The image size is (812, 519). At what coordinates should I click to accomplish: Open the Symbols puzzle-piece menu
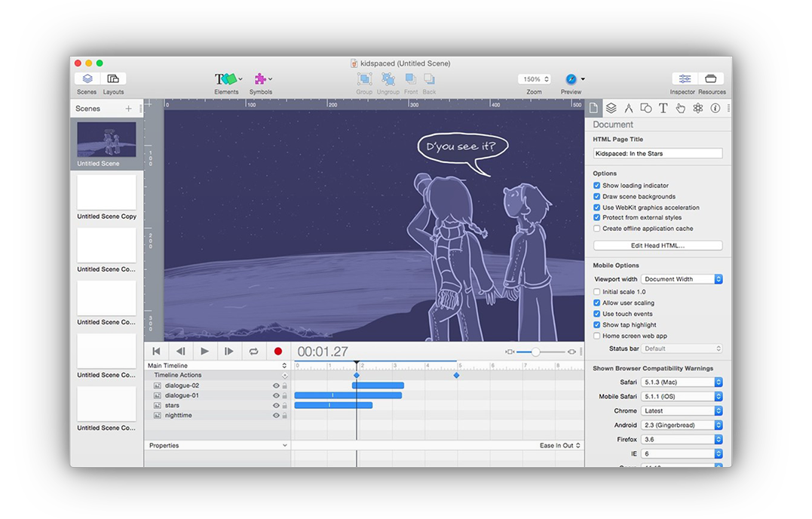tap(262, 78)
